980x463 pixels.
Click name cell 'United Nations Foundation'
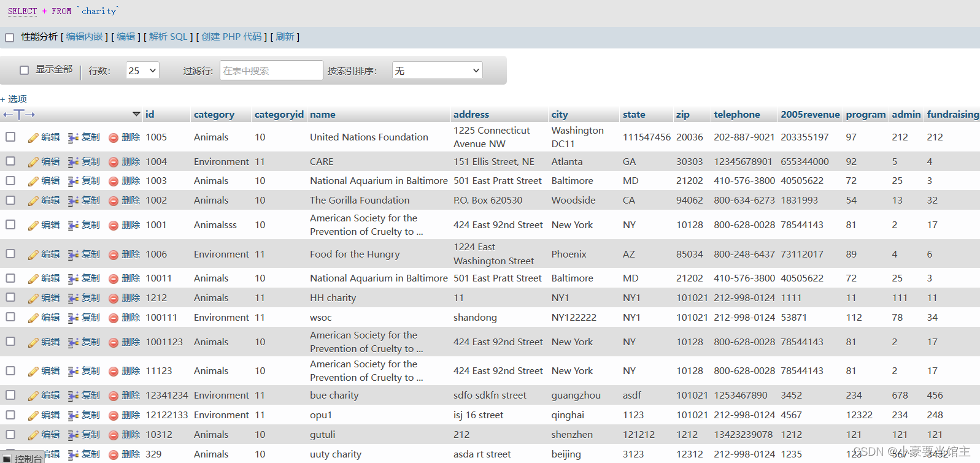(x=369, y=137)
